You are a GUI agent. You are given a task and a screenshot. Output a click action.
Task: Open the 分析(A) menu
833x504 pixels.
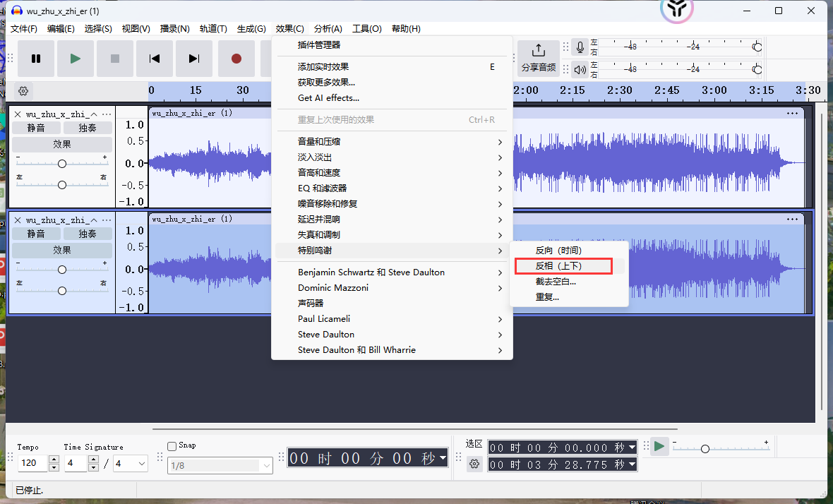[328, 29]
